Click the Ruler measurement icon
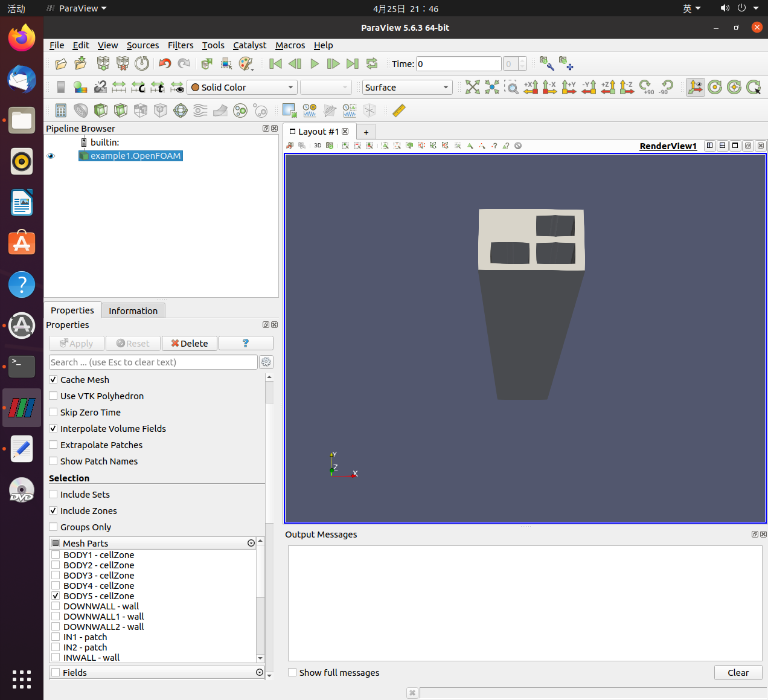 tap(398, 111)
